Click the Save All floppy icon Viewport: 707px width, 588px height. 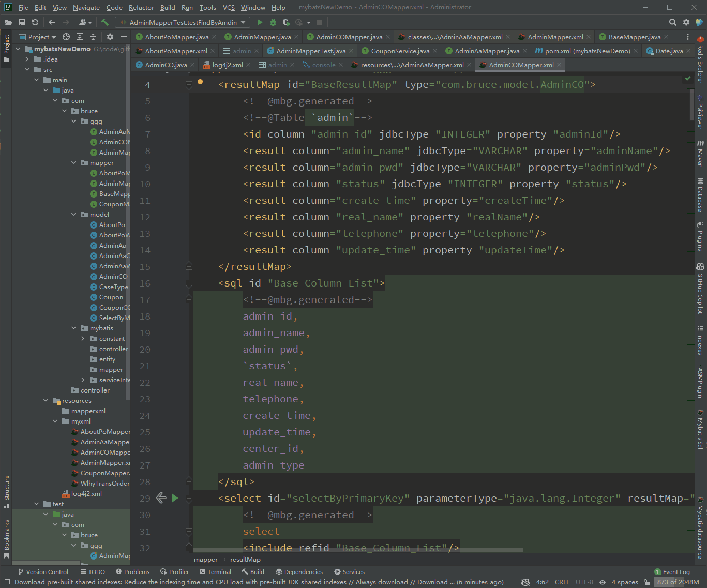(22, 22)
